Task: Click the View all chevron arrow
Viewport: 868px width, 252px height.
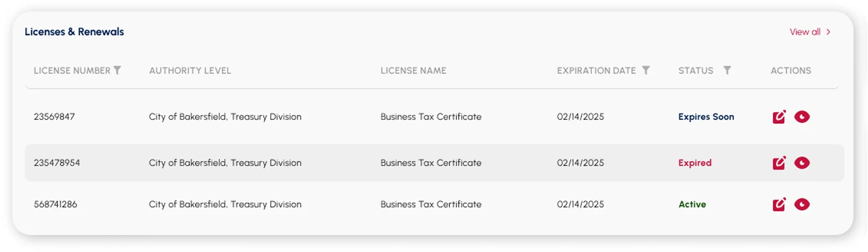Action: point(828,32)
